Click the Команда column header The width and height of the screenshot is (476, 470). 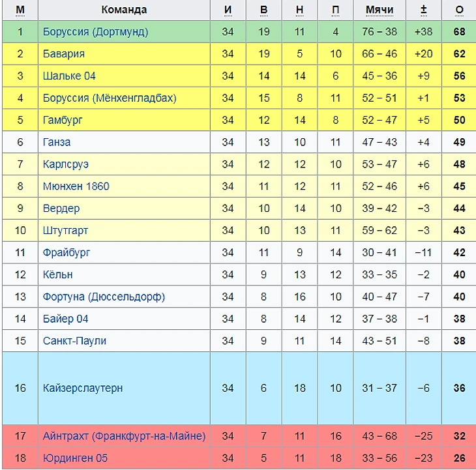[124, 10]
